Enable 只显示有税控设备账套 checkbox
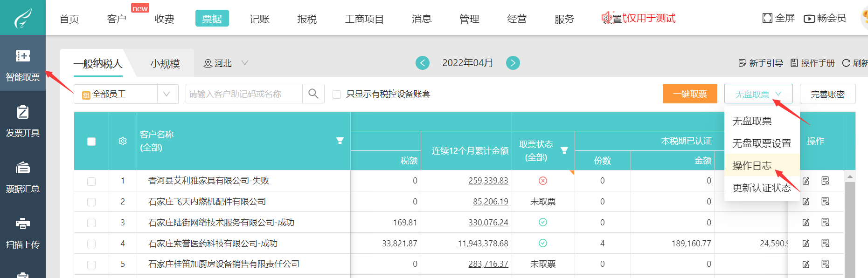This screenshot has width=868, height=278. [x=337, y=95]
